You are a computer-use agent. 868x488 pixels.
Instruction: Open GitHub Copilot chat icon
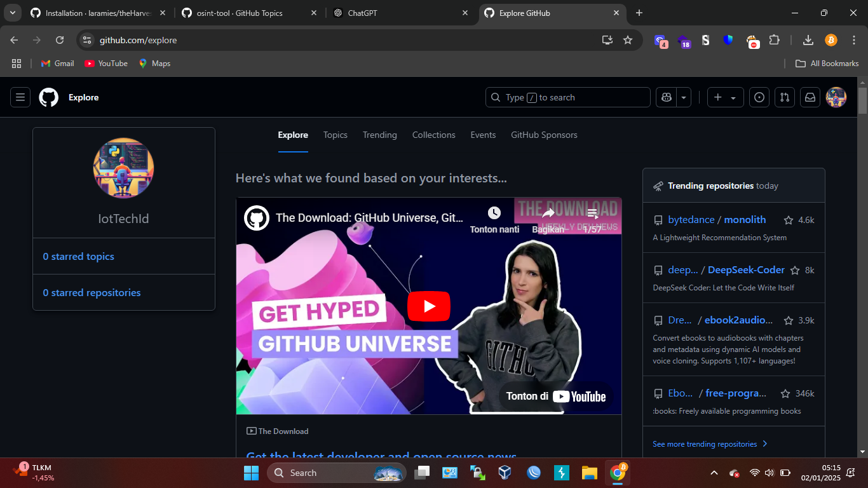click(x=666, y=97)
